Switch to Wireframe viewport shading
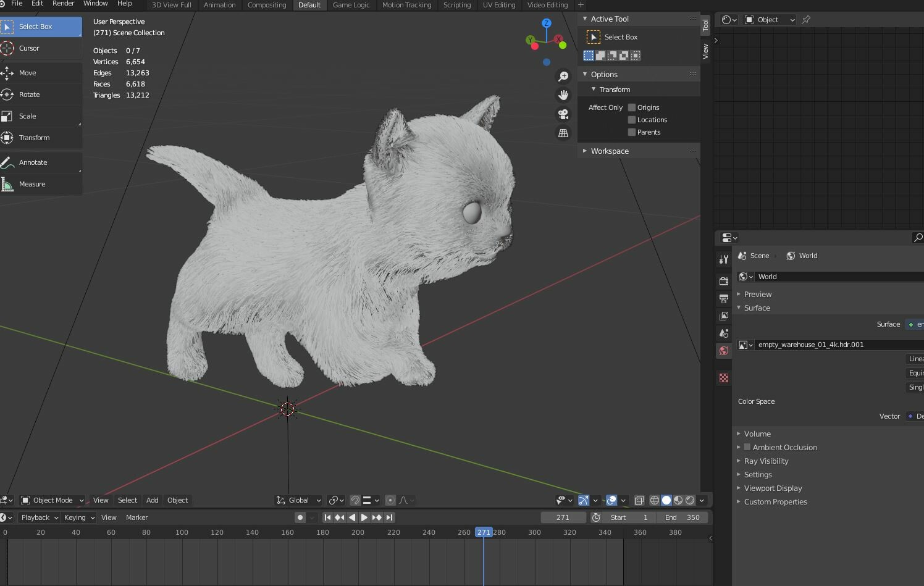 pyautogui.click(x=655, y=500)
